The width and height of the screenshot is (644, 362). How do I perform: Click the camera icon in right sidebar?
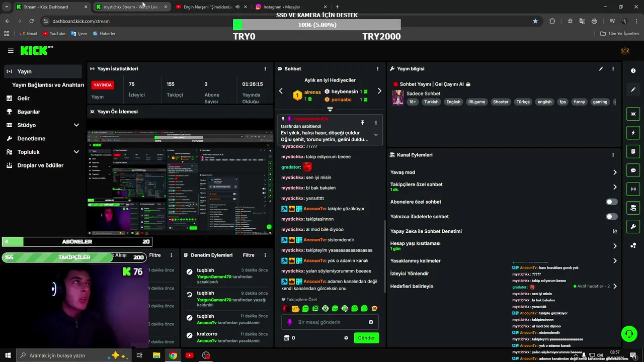633,208
